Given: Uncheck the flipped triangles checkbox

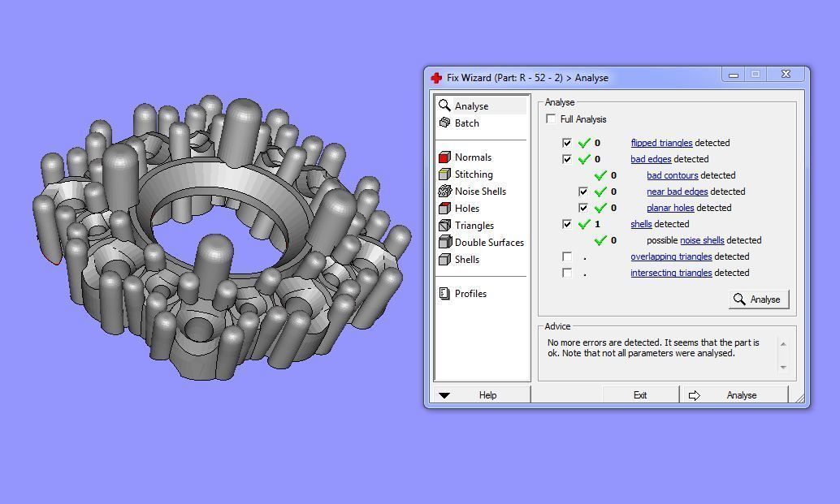Looking at the screenshot, I should (567, 143).
